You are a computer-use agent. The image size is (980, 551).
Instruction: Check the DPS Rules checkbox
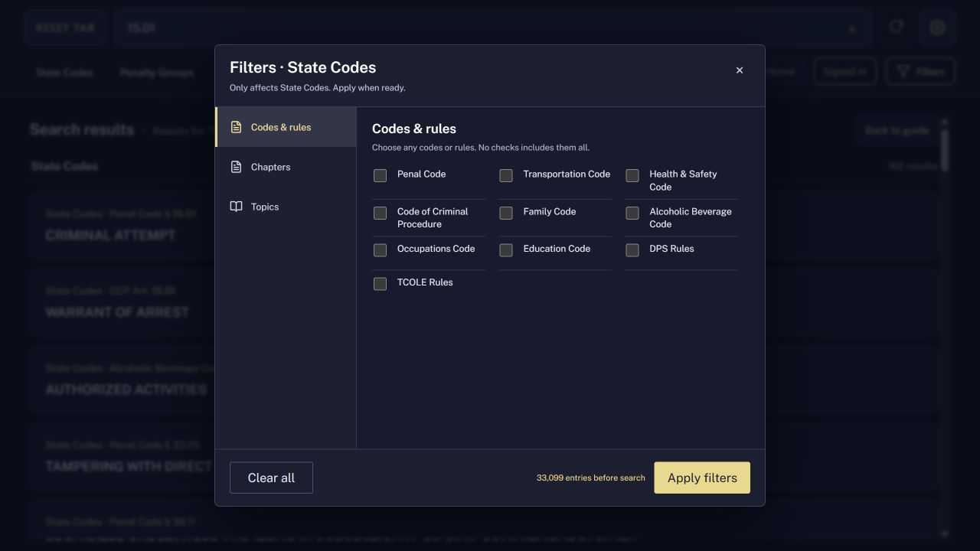coord(632,250)
